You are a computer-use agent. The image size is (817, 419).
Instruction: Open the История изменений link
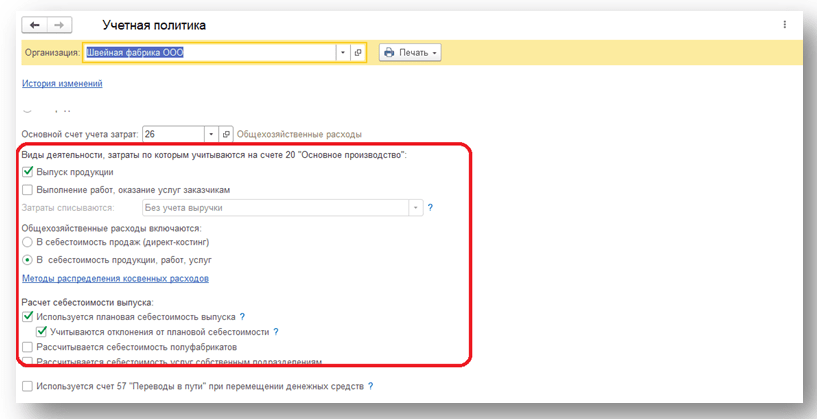click(x=62, y=84)
